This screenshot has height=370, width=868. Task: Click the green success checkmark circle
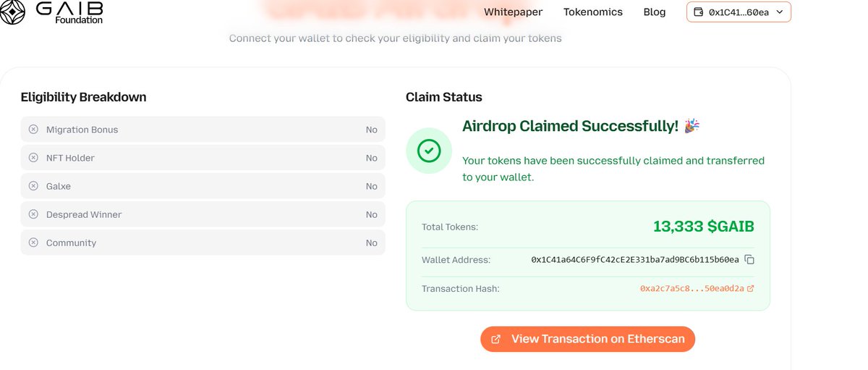pos(429,151)
